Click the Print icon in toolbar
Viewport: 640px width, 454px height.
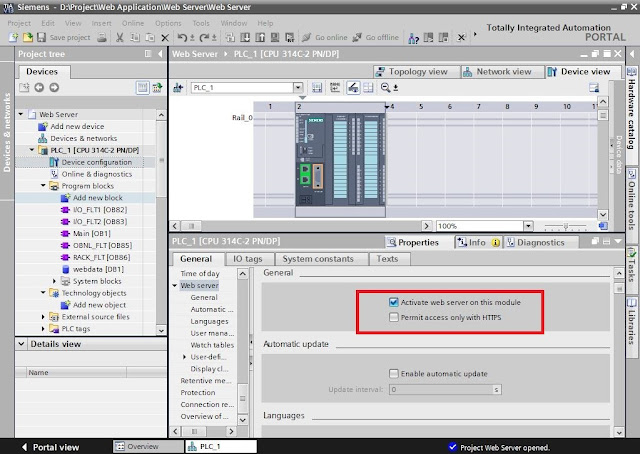coord(102,38)
